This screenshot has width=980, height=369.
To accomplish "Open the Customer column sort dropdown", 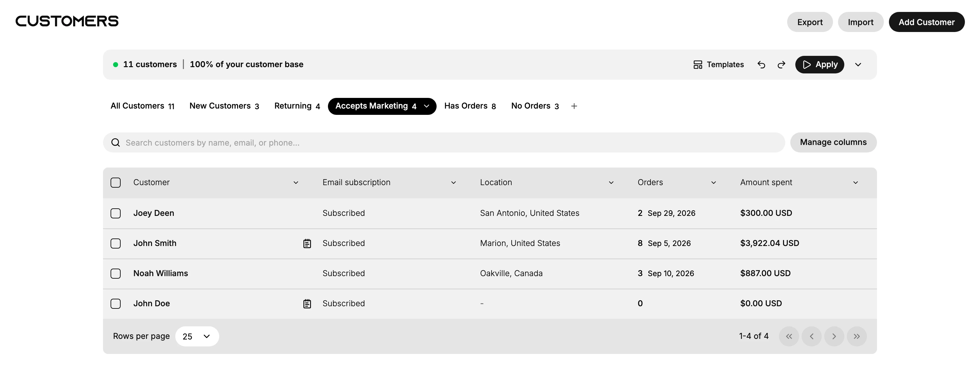I will click(x=296, y=183).
